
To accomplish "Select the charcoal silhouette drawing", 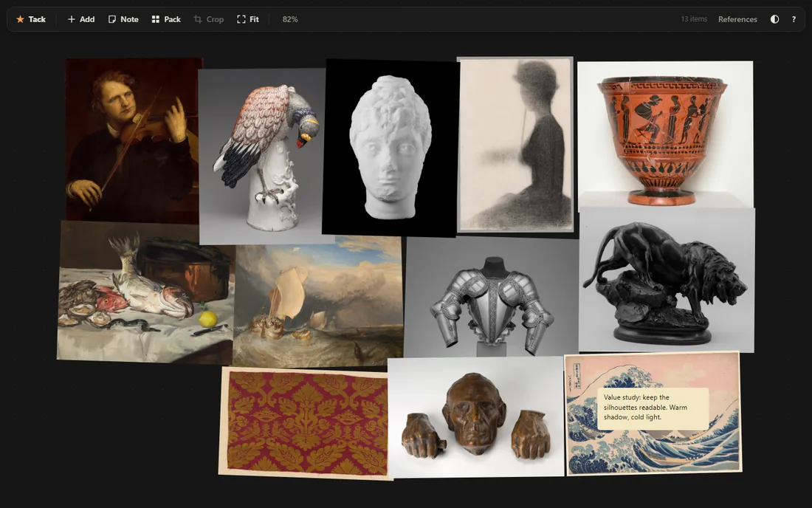I will click(x=516, y=145).
